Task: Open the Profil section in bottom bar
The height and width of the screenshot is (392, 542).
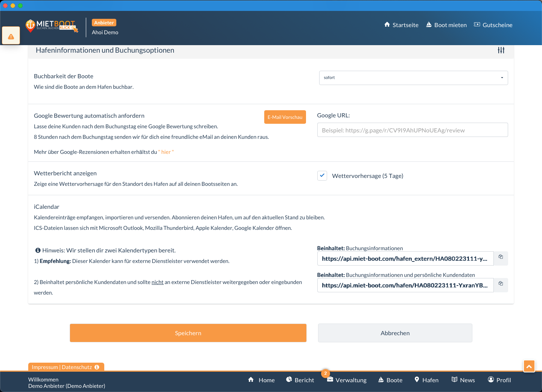Action: click(499, 380)
